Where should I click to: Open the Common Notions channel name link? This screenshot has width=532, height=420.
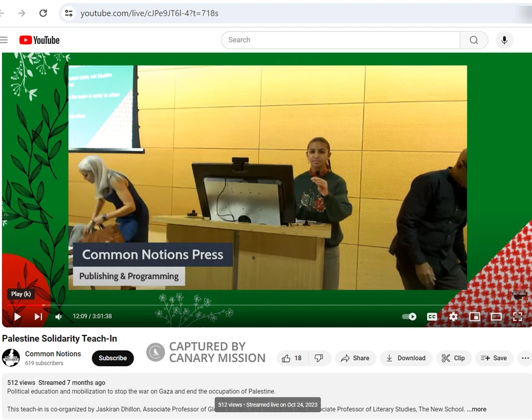(53, 354)
